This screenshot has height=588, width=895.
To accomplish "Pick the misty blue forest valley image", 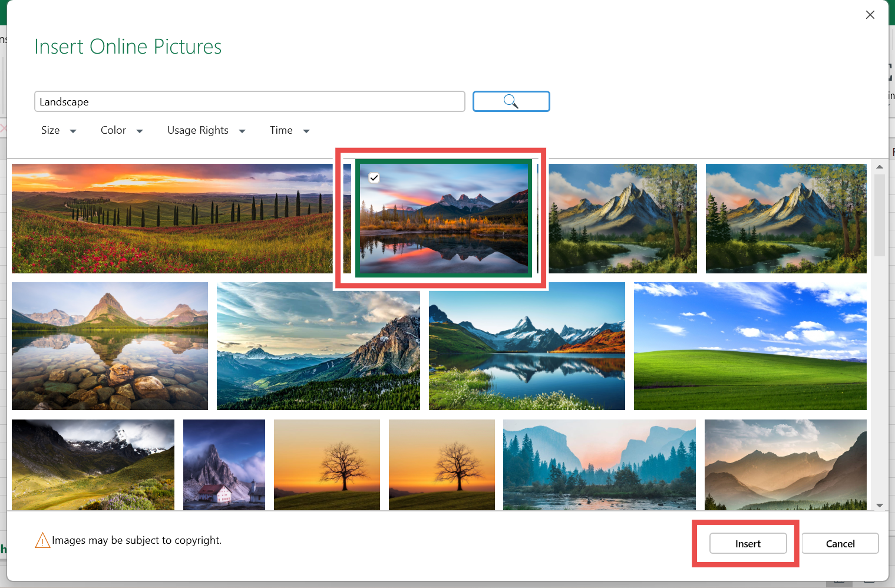I will click(x=599, y=464).
